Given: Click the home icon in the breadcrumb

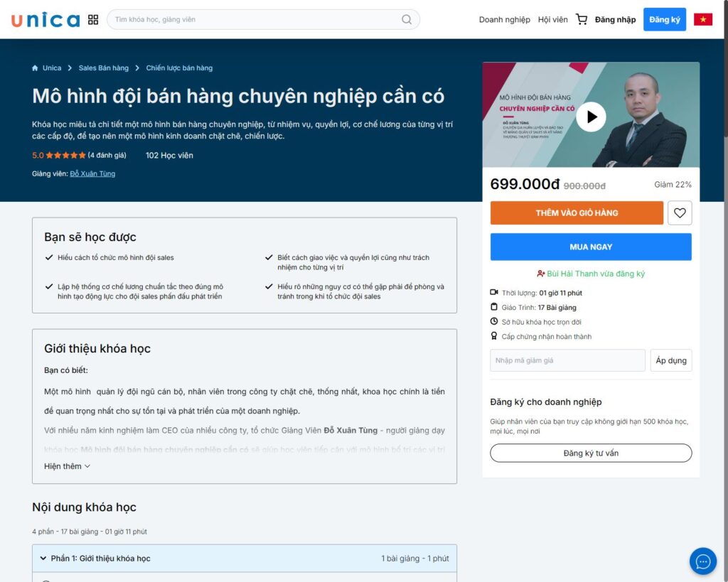Looking at the screenshot, I should 34,68.
